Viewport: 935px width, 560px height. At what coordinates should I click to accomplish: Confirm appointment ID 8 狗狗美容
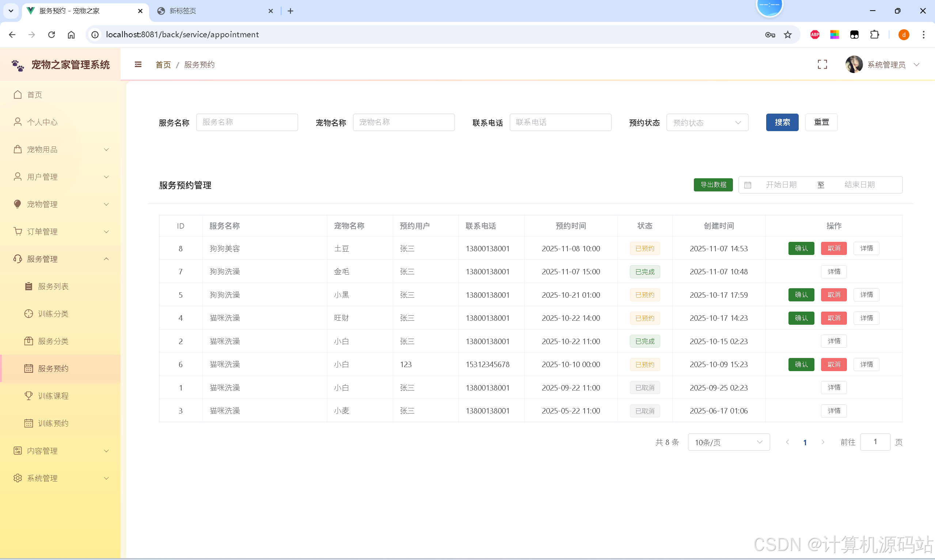click(x=801, y=248)
